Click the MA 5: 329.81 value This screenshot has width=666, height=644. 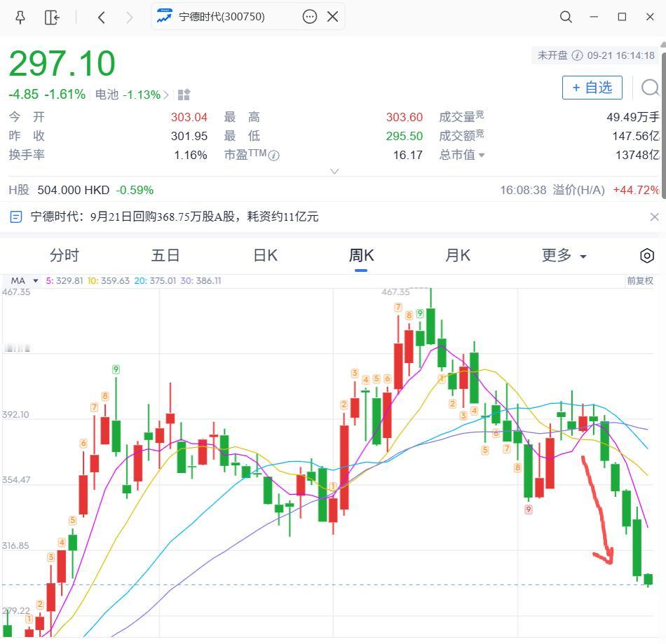pos(64,280)
